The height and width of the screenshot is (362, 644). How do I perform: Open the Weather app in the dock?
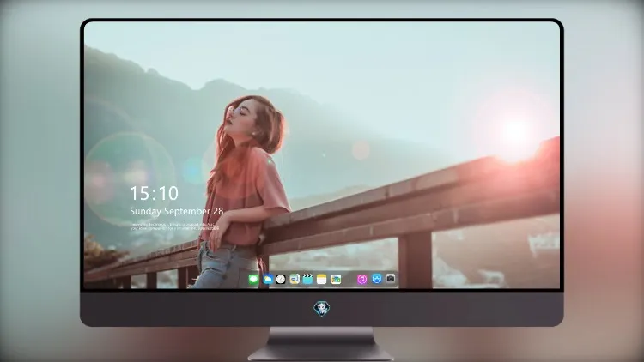click(267, 280)
